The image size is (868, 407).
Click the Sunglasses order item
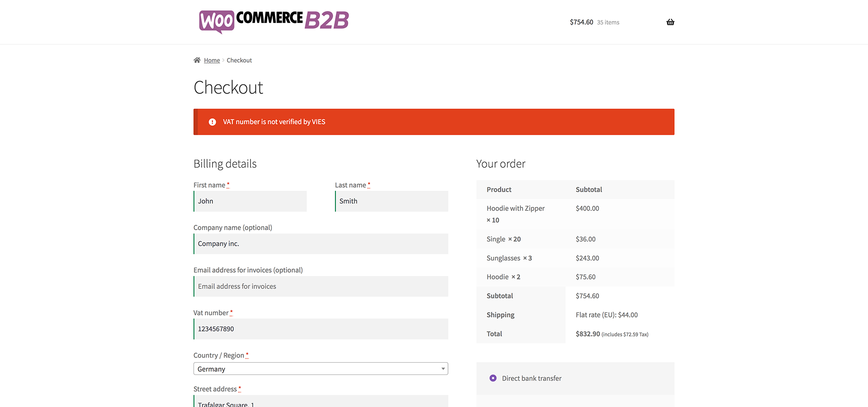pyautogui.click(x=503, y=258)
